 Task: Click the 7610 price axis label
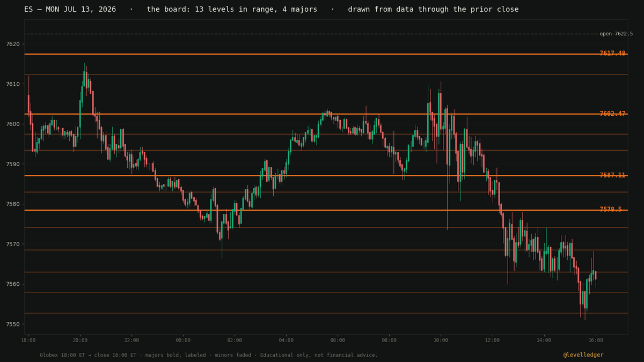click(13, 84)
